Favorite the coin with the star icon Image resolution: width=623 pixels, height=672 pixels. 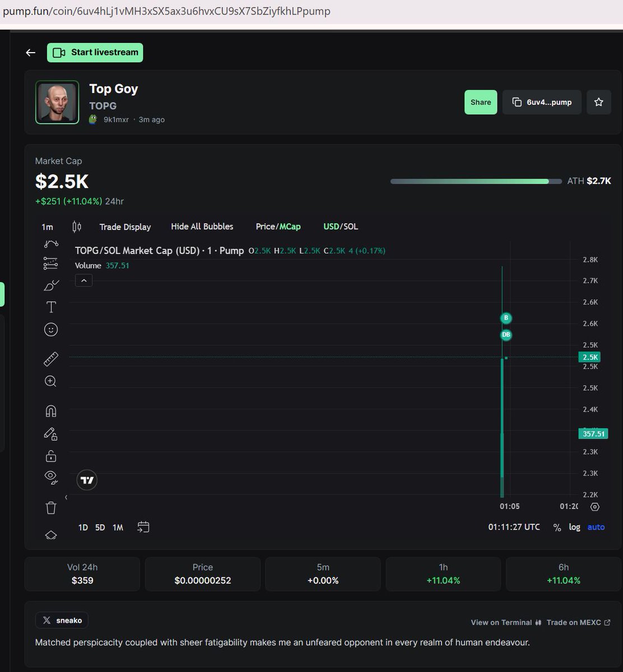coord(599,102)
